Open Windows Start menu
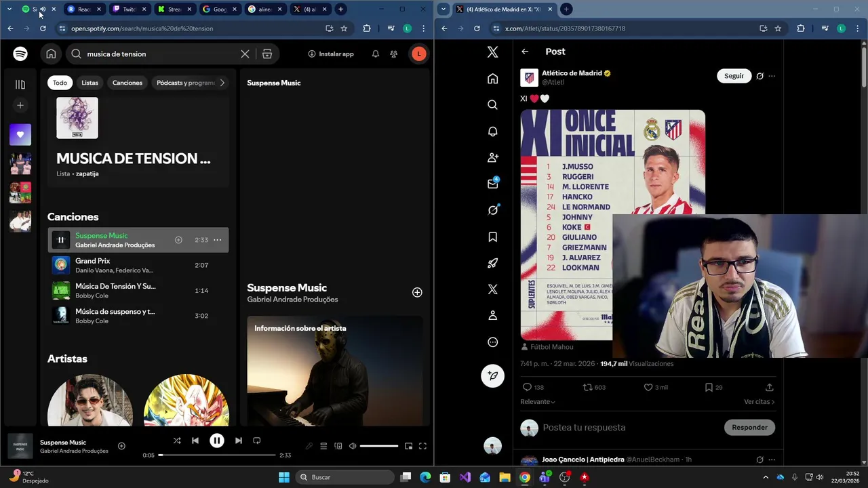The image size is (868, 488). click(x=284, y=477)
